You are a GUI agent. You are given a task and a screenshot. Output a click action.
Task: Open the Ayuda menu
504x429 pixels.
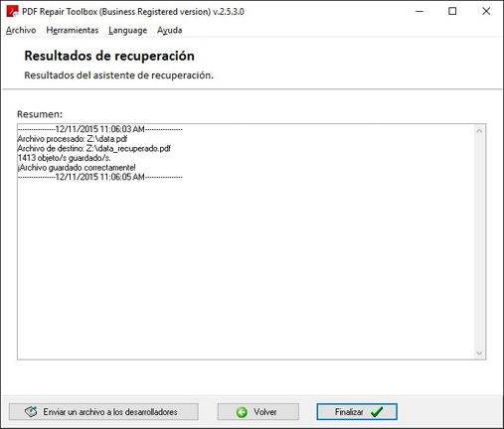169,30
